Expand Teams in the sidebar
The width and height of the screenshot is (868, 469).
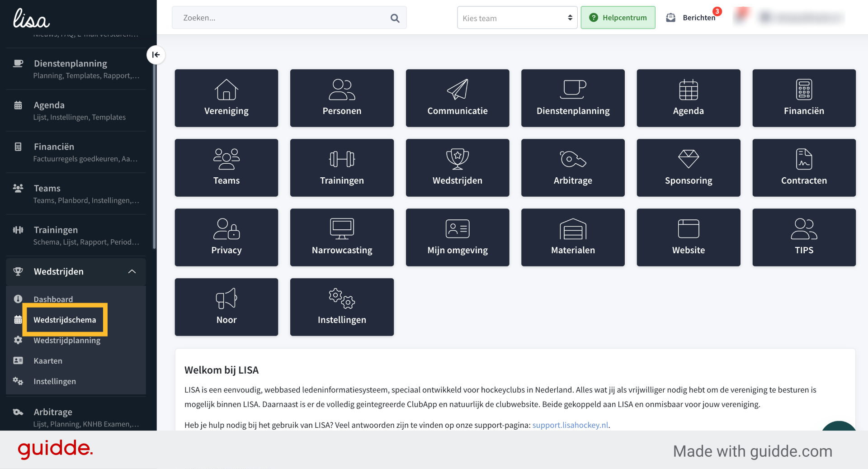[76, 194]
